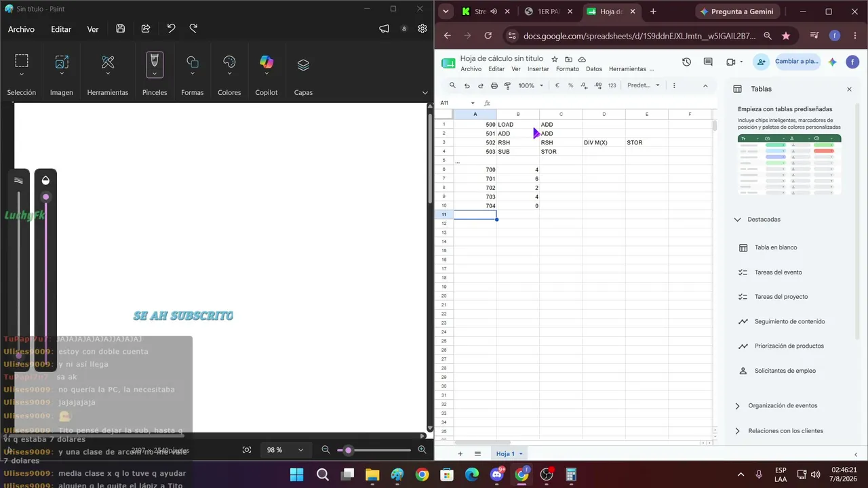Pick the Pinceles brush tool
Image resolution: width=868 pixels, height=488 pixels.
[x=155, y=60]
